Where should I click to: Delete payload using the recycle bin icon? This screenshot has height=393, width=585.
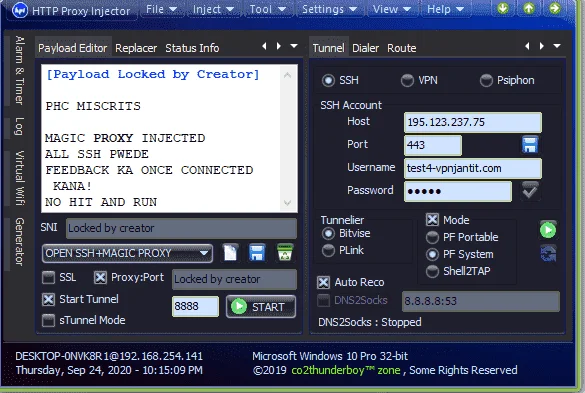pos(285,252)
